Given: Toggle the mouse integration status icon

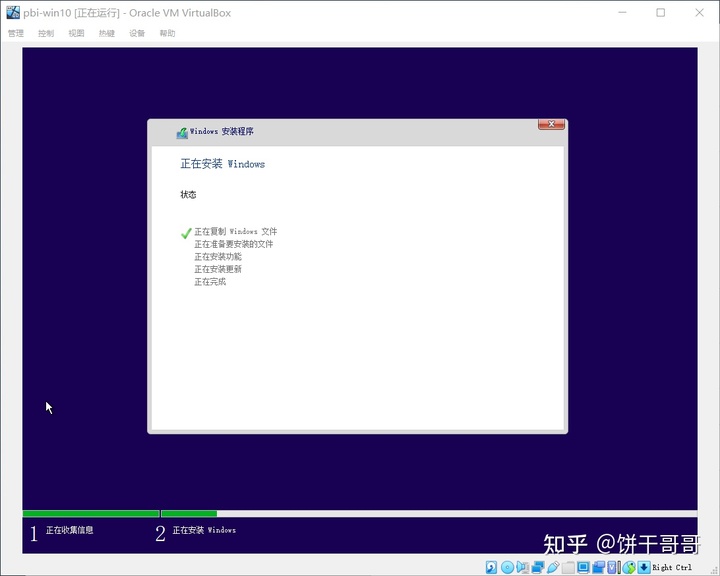Looking at the screenshot, I should [x=629, y=567].
